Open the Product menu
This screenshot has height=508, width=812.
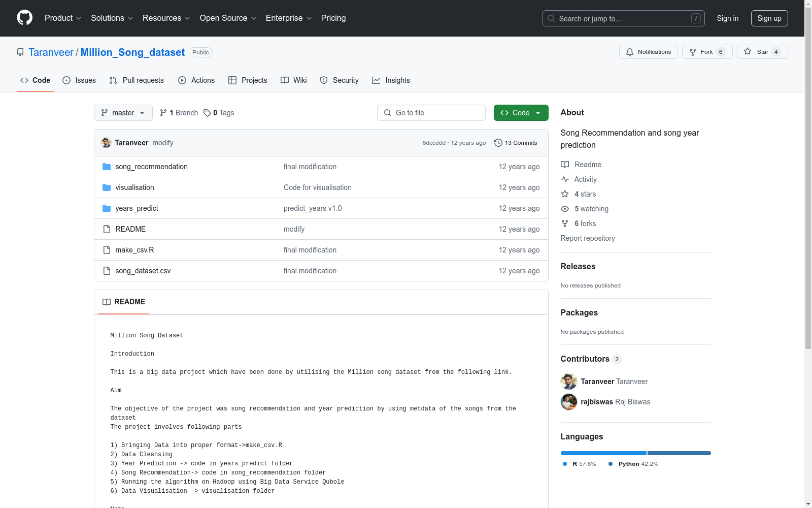(x=63, y=18)
